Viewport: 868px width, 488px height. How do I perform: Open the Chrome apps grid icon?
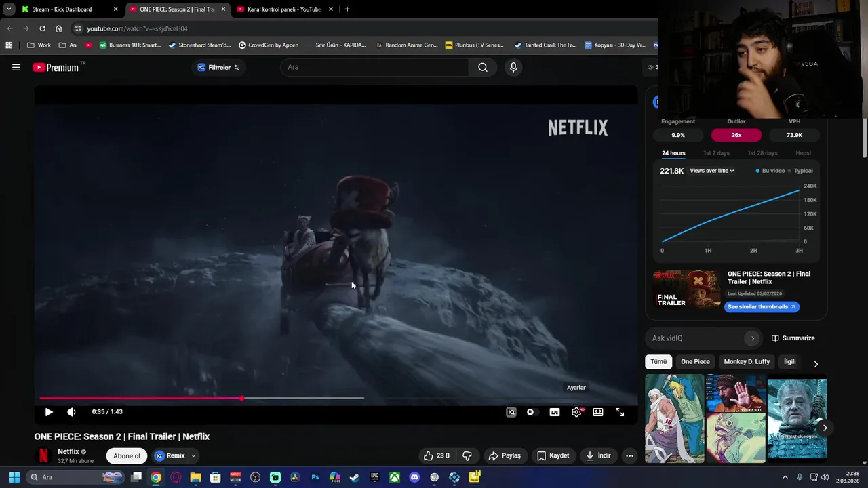click(9, 45)
